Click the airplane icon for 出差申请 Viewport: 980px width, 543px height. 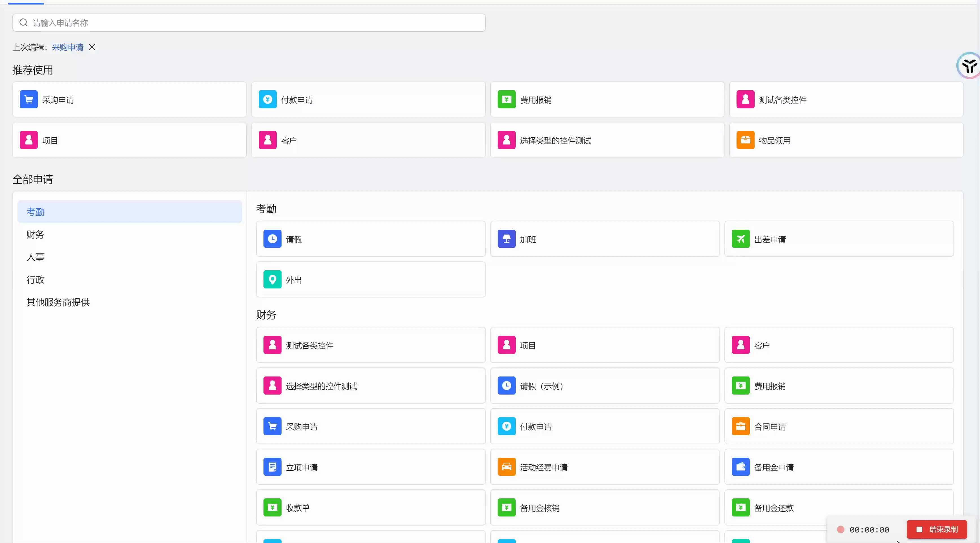(740, 239)
